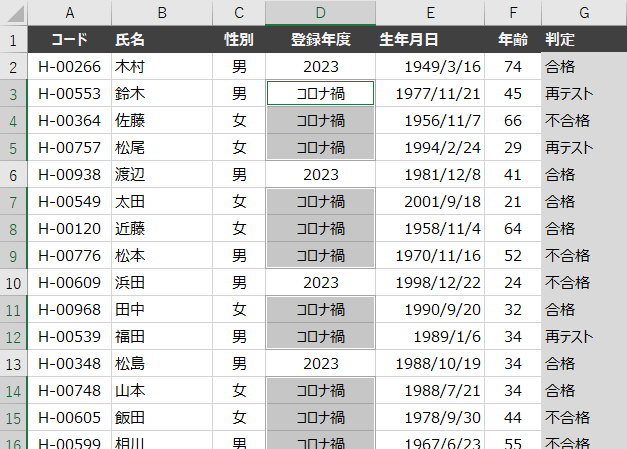Click birthdate cell 1949/3/16

(430, 67)
